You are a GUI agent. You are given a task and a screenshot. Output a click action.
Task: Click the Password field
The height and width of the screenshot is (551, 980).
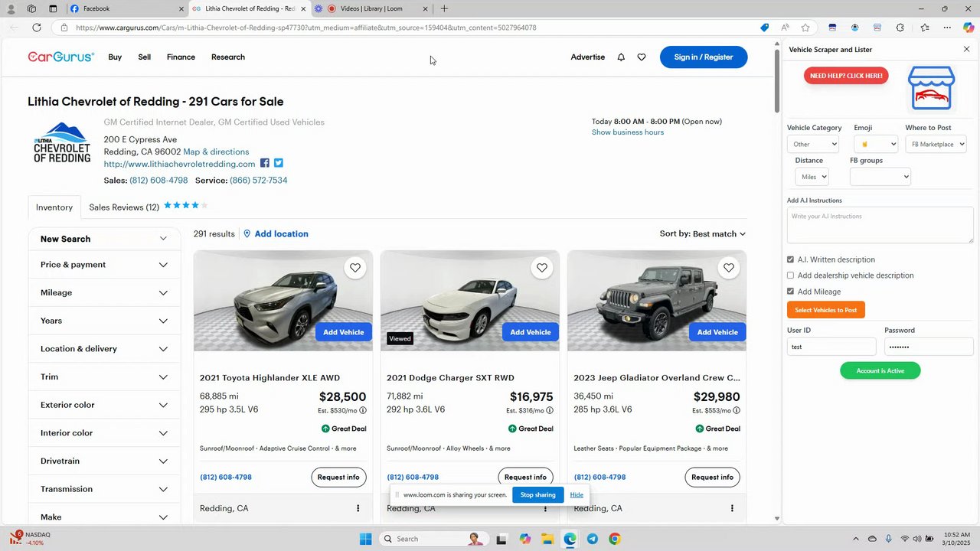tap(929, 347)
